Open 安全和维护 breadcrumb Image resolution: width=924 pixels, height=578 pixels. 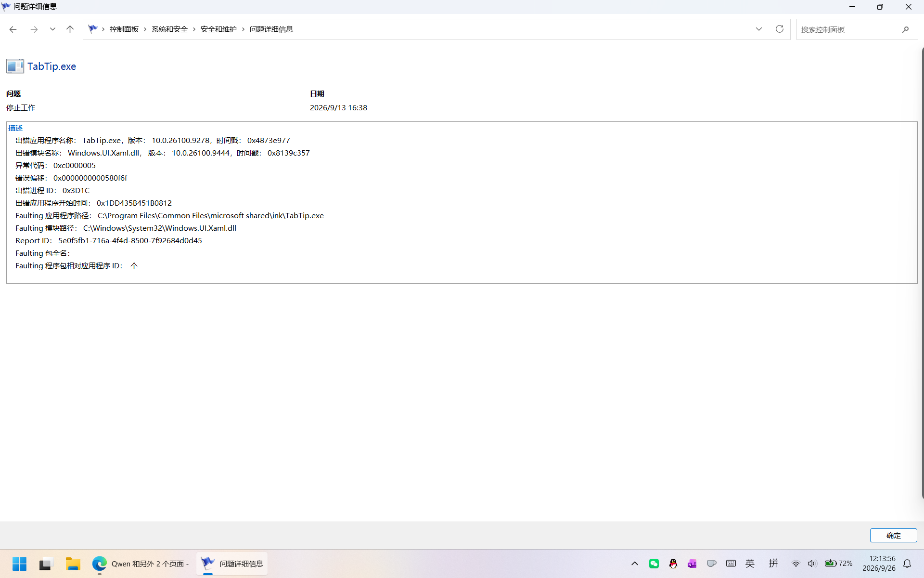(218, 29)
